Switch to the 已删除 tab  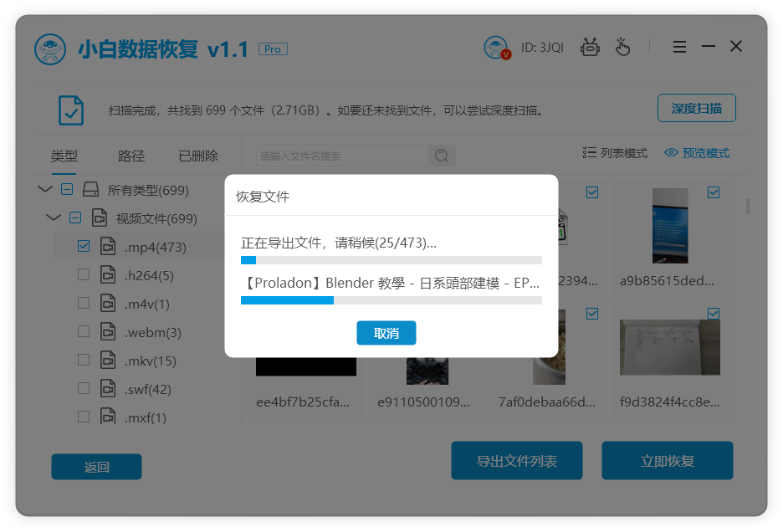click(x=198, y=156)
